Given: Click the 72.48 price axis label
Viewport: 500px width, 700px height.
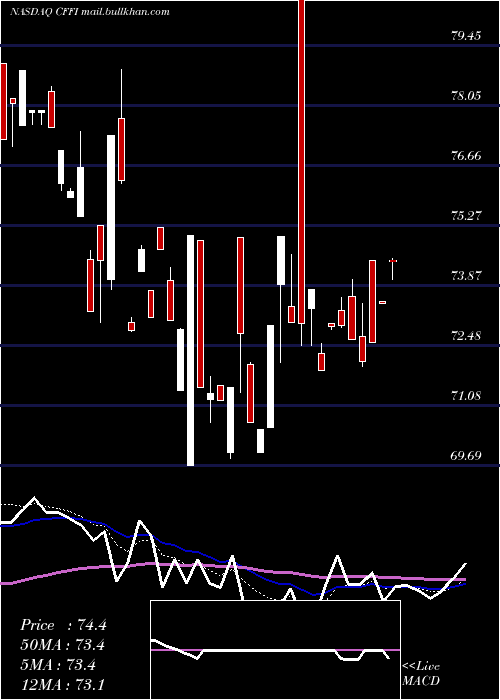Looking at the screenshot, I should (466, 336).
